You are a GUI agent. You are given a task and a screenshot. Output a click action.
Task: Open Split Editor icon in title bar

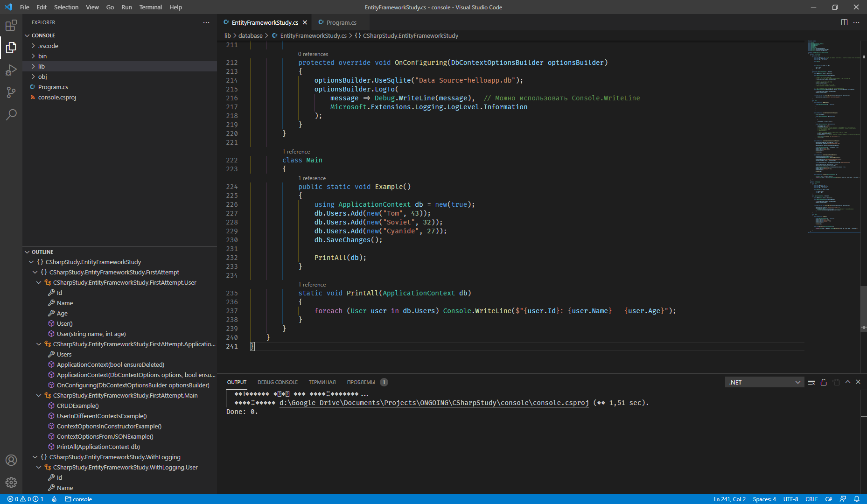click(844, 22)
